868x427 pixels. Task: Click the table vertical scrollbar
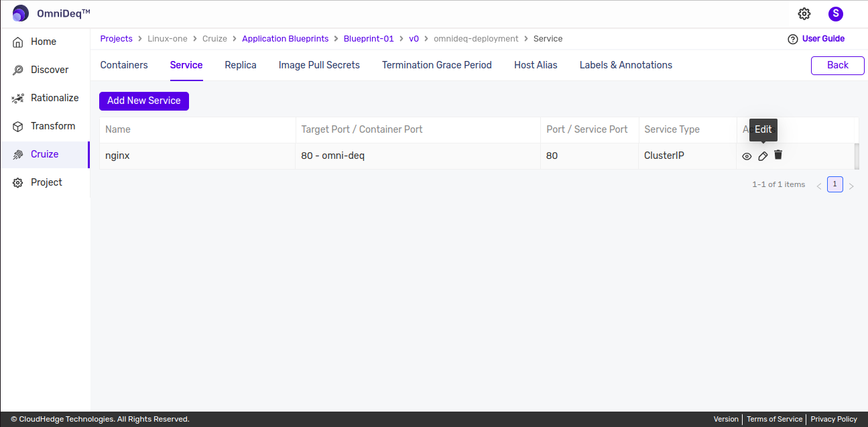point(857,156)
